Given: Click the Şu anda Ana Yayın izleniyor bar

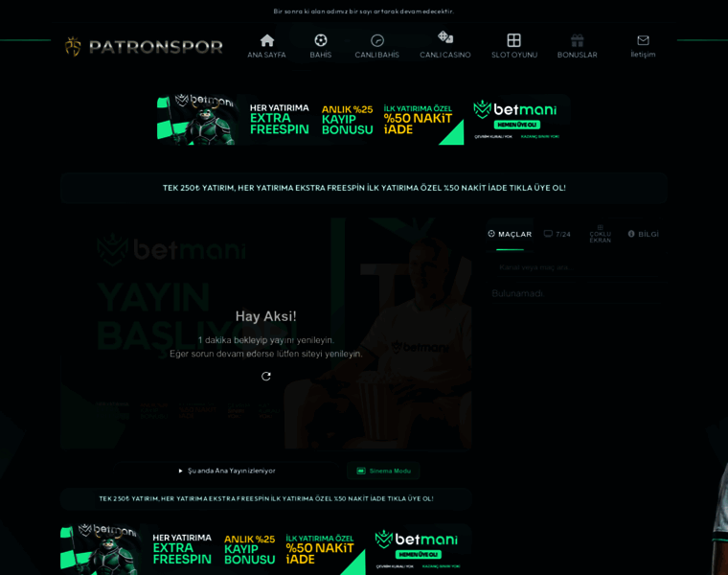Looking at the screenshot, I should tap(227, 471).
